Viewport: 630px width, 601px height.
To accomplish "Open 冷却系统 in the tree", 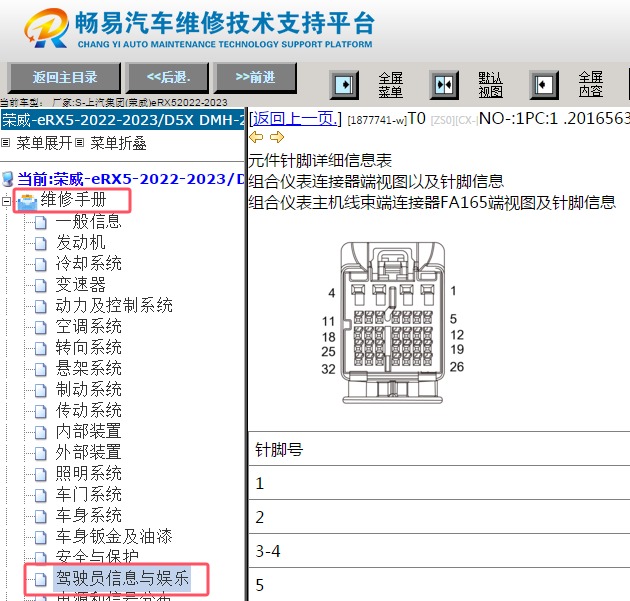I will click(88, 264).
